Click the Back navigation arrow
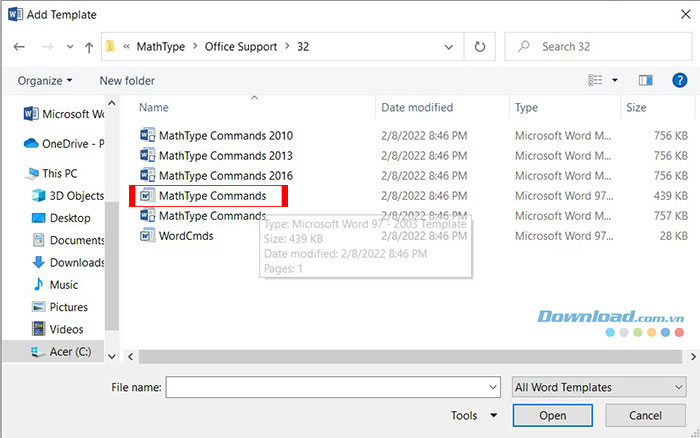Screen dimensions: 700x438 click(x=19, y=46)
